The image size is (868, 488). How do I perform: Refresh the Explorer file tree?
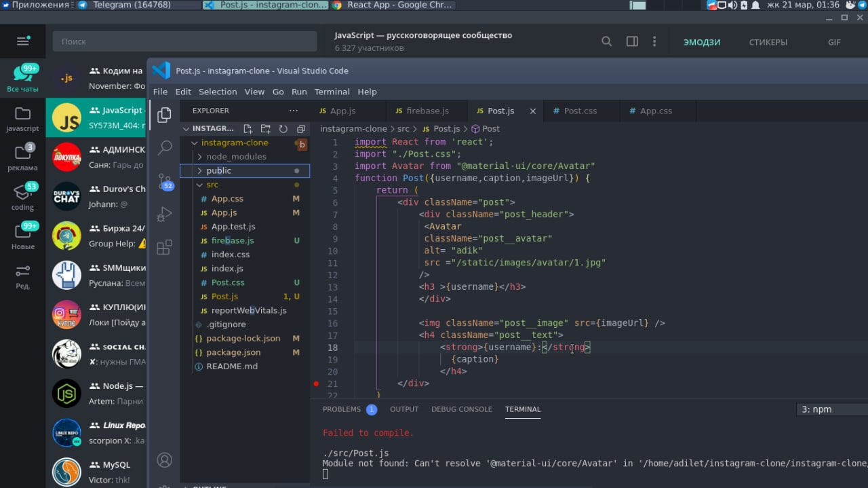click(283, 128)
